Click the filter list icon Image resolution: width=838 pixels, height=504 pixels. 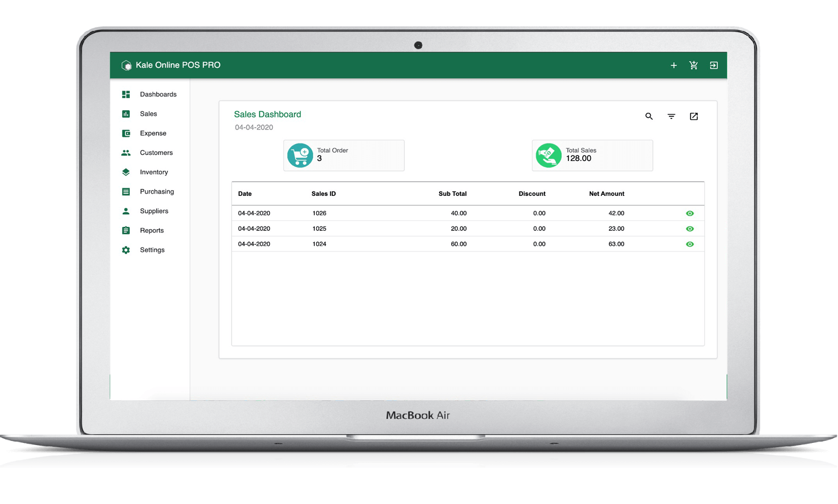click(x=672, y=116)
